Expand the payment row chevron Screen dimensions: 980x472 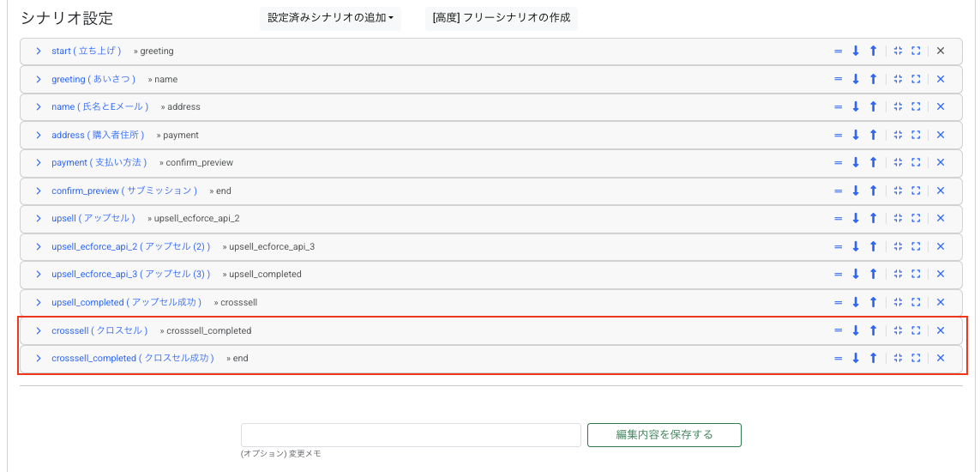[x=38, y=162]
